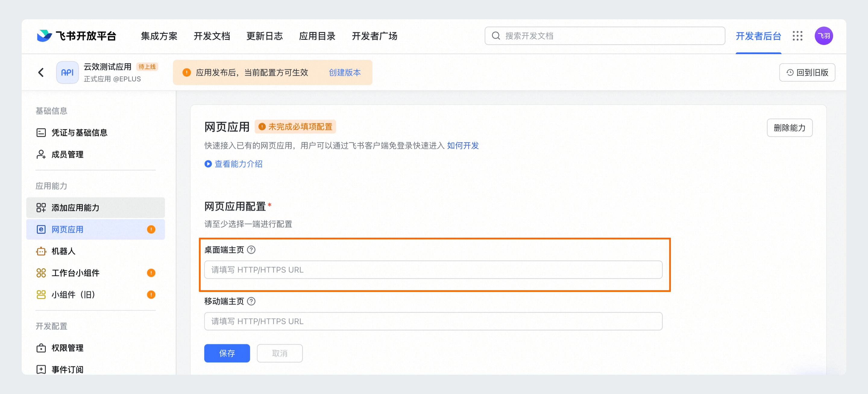Screen dimensions: 868x394
Task: Click the warning badge on 网页应用
Action: [x=151, y=229]
